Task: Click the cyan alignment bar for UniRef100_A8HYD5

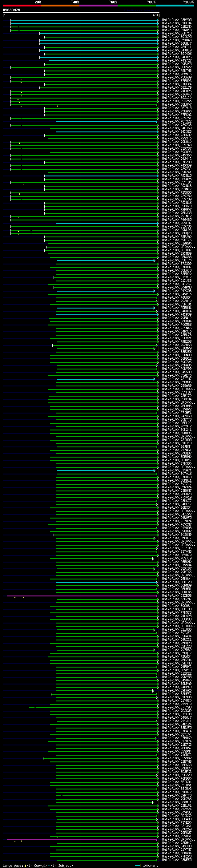Action: point(84,20)
